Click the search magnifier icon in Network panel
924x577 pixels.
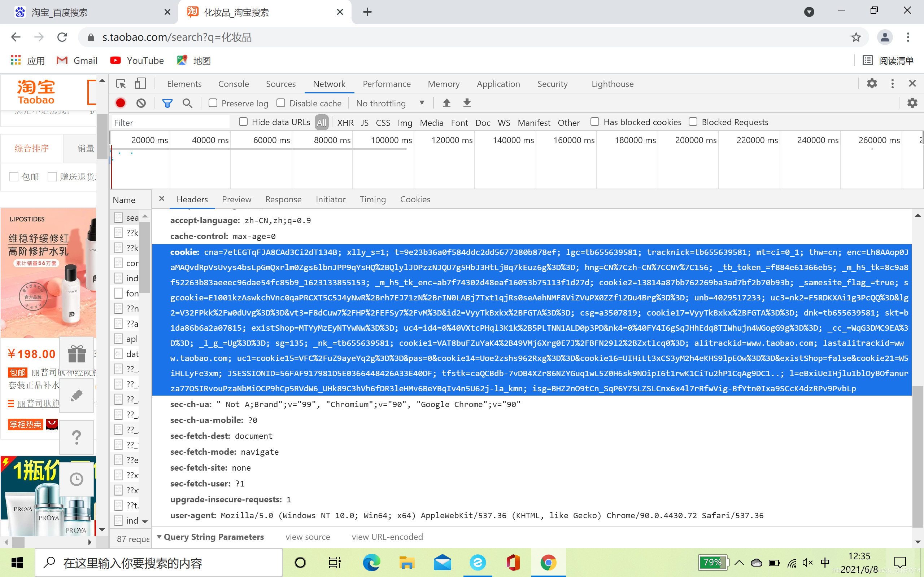point(188,103)
